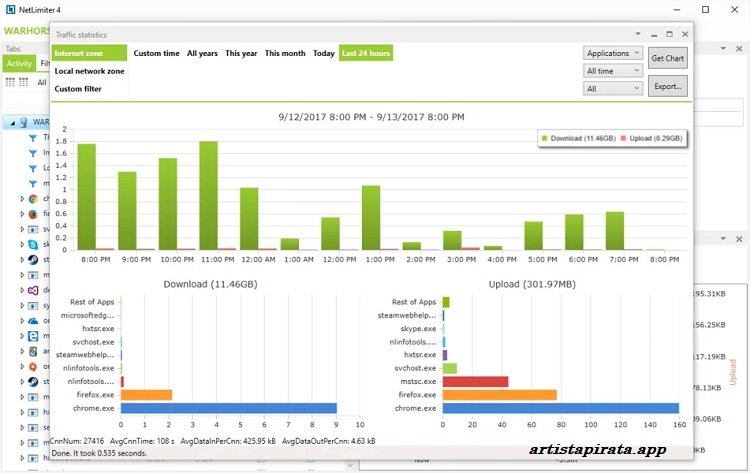
Task: Open the All time dropdown
Action: point(612,71)
